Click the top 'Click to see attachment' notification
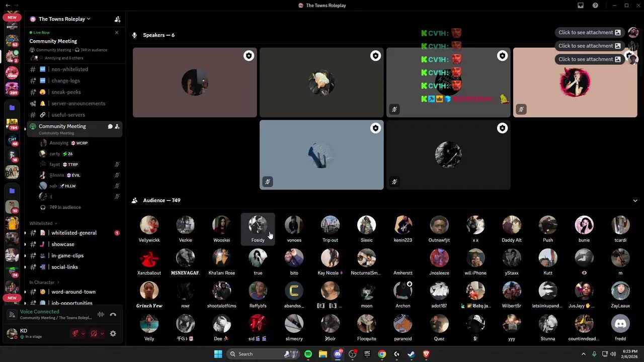This screenshot has width=644, height=362. coord(589,32)
